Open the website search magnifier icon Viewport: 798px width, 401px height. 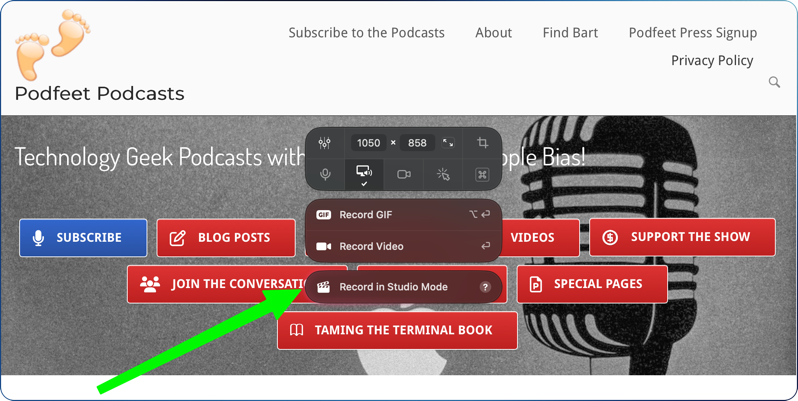coord(774,82)
